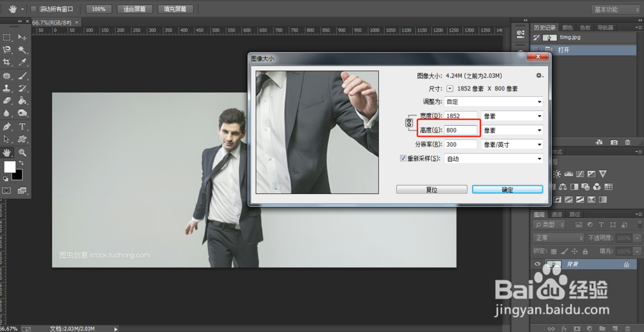Select the Zoom magnifier tool
644x332 pixels.
[x=22, y=152]
